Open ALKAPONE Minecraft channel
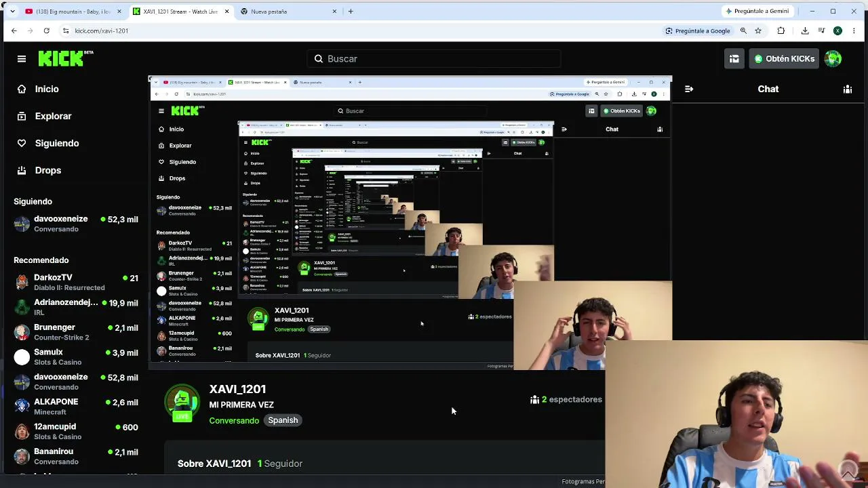 point(76,407)
